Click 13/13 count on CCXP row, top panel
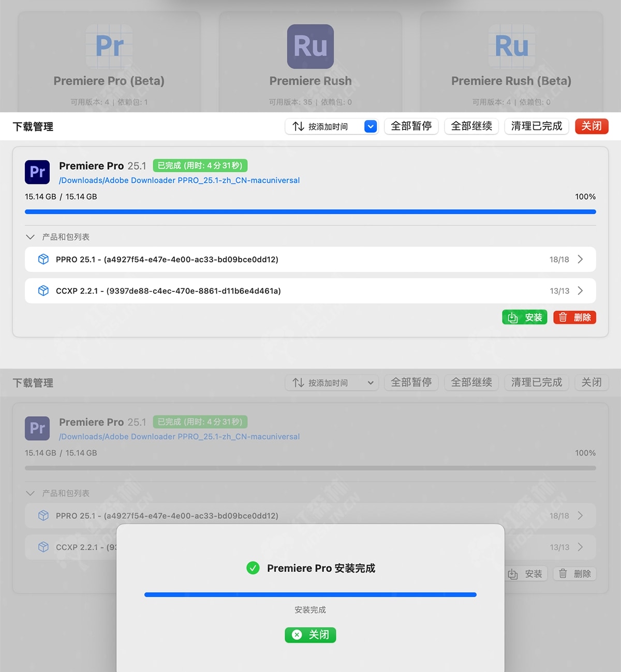This screenshot has width=621, height=672. [x=559, y=291]
